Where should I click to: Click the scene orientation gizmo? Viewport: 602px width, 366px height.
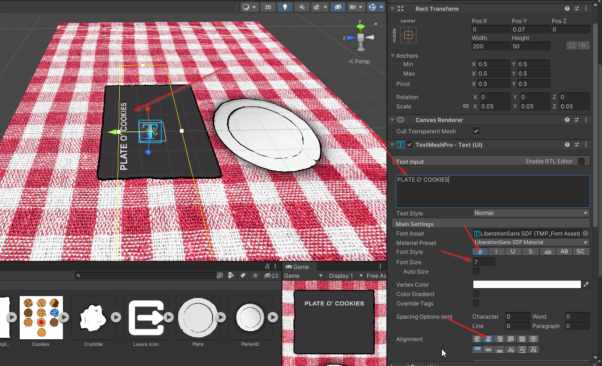click(360, 37)
